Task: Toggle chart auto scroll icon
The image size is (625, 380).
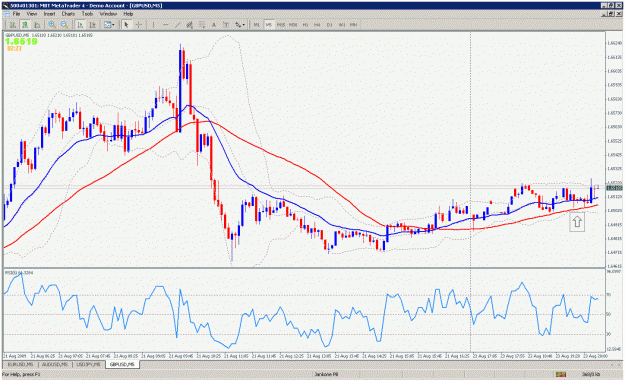Action: [80, 25]
